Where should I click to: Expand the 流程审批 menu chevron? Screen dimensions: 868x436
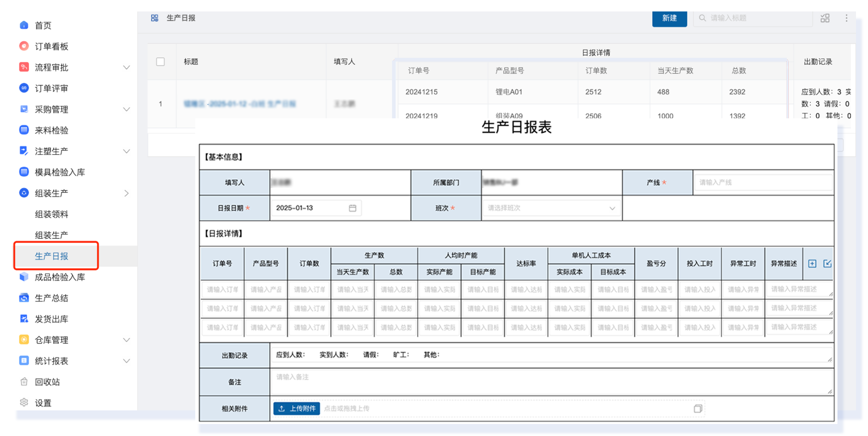point(126,68)
